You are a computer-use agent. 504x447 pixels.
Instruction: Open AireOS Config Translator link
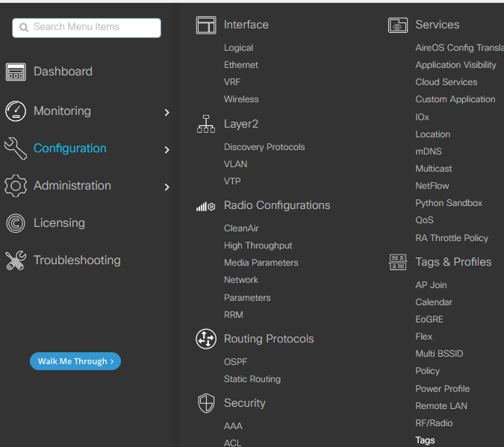(460, 48)
